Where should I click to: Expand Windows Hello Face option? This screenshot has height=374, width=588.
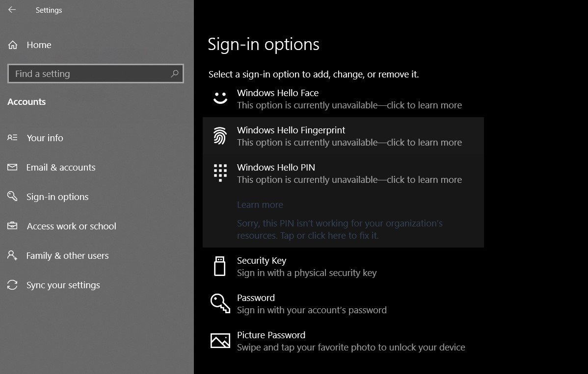click(x=343, y=99)
